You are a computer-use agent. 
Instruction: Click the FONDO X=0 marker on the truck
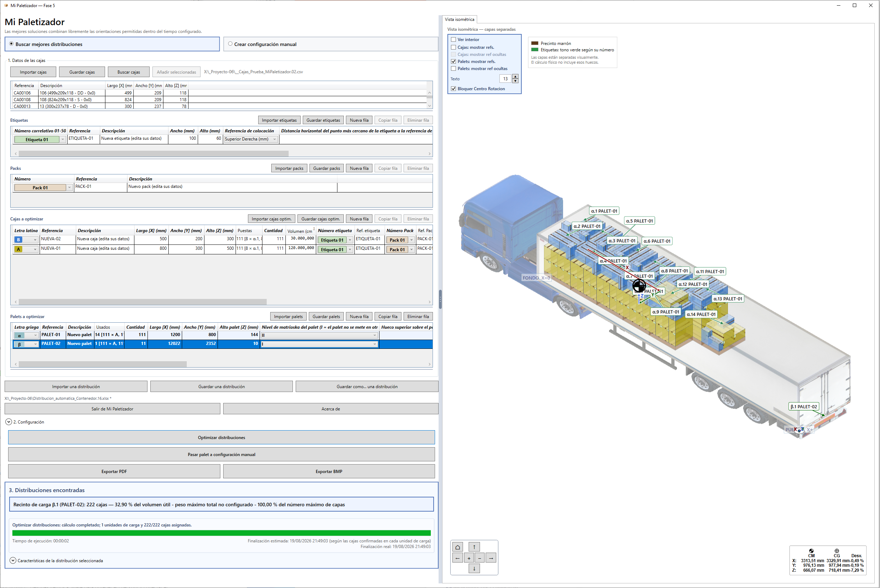click(x=536, y=278)
